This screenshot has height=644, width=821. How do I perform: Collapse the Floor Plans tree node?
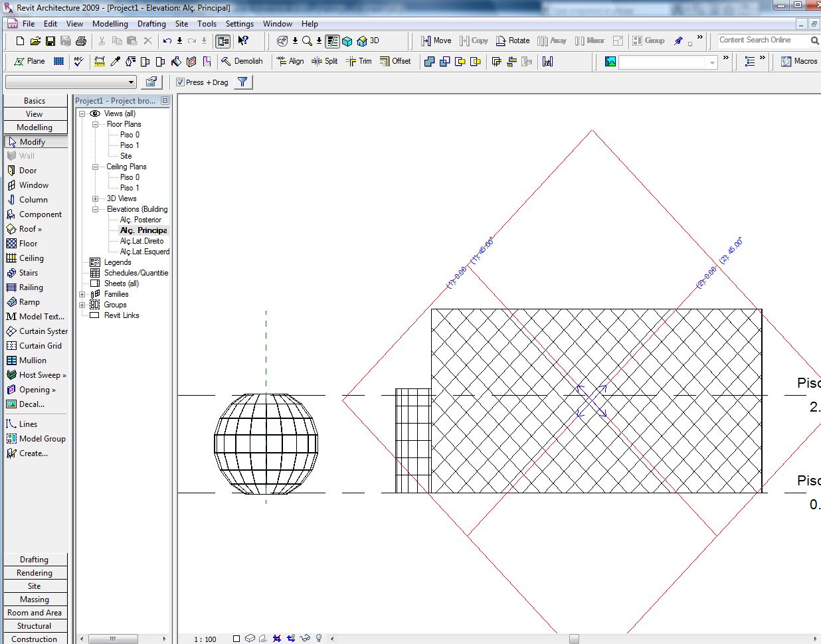pyautogui.click(x=95, y=124)
